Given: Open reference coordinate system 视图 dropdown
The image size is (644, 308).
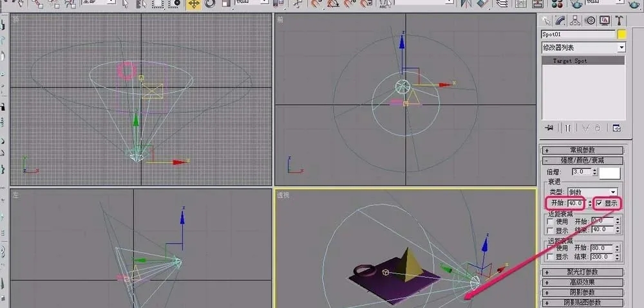Looking at the screenshot, I should pos(252,2).
